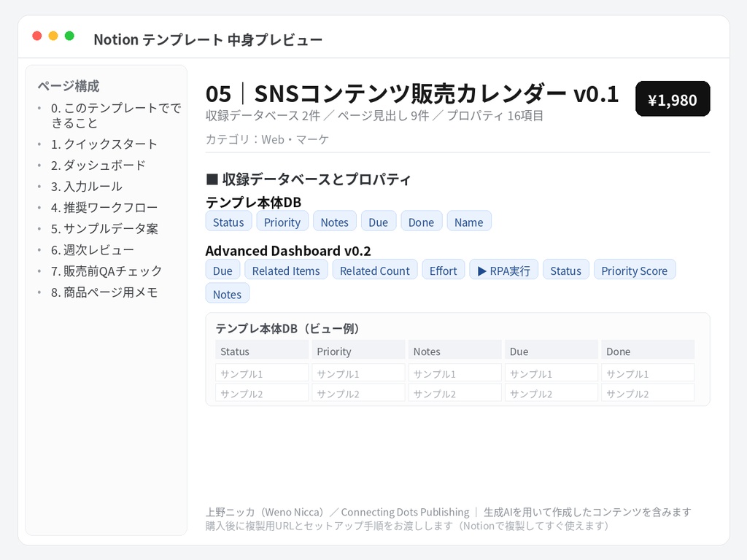Click the red close window dot
The image size is (747, 560).
coord(36,36)
